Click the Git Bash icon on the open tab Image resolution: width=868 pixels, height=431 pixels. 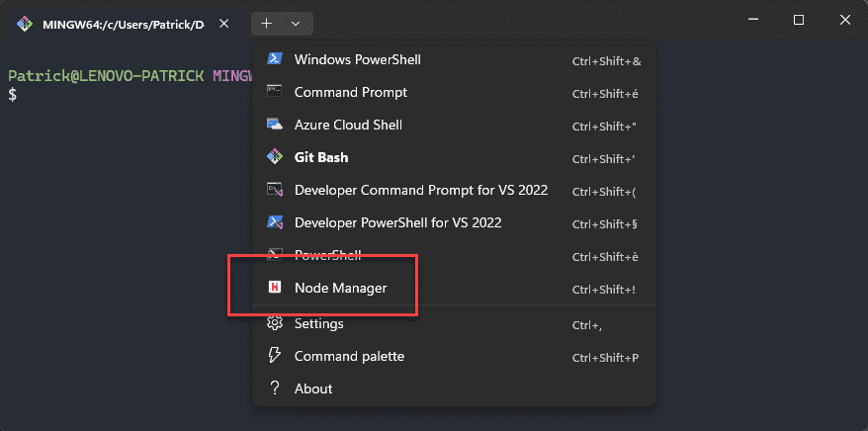coord(25,24)
